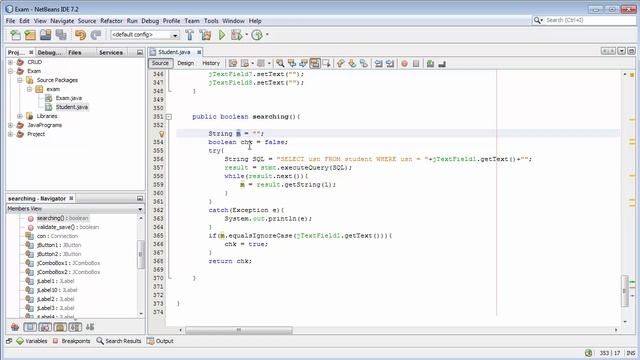This screenshot has width=640, height=360.
Task: Switch to the Files panel tab
Action: coord(75,53)
